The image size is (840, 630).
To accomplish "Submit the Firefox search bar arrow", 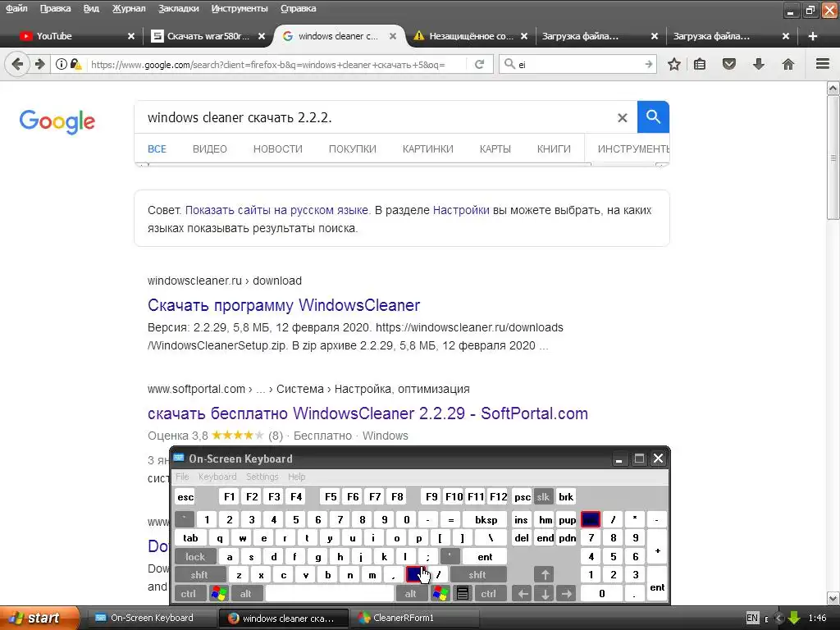I will (649, 64).
